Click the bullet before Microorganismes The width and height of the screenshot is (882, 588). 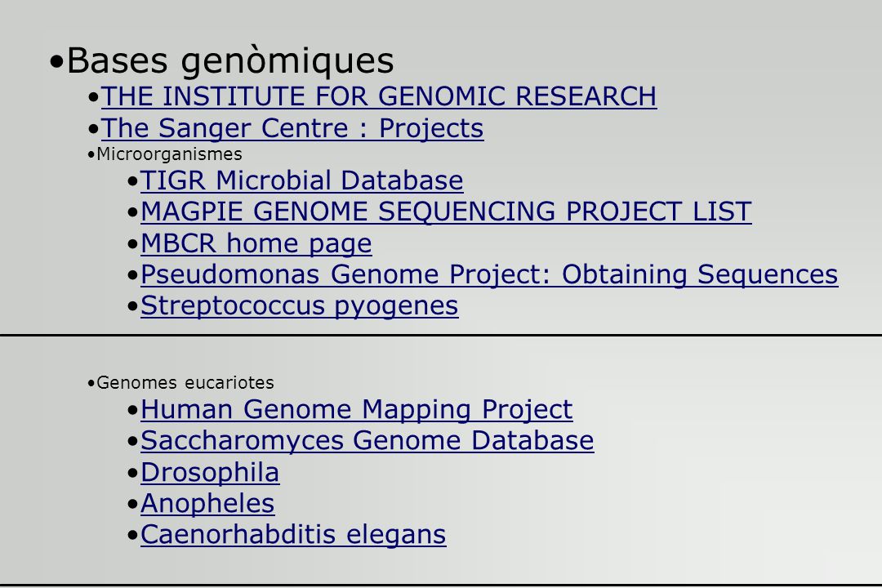pos(91,155)
